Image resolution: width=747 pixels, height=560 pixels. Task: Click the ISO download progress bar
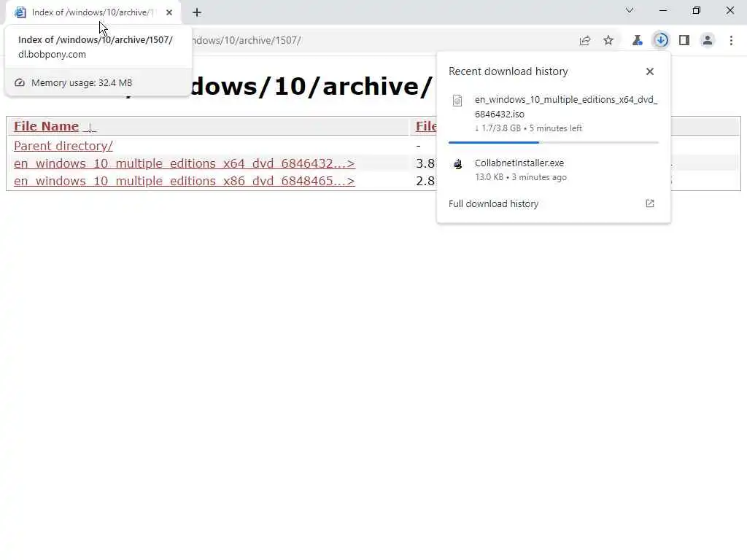click(553, 142)
